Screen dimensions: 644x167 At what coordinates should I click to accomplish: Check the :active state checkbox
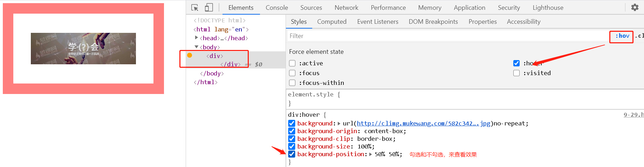tap(292, 63)
